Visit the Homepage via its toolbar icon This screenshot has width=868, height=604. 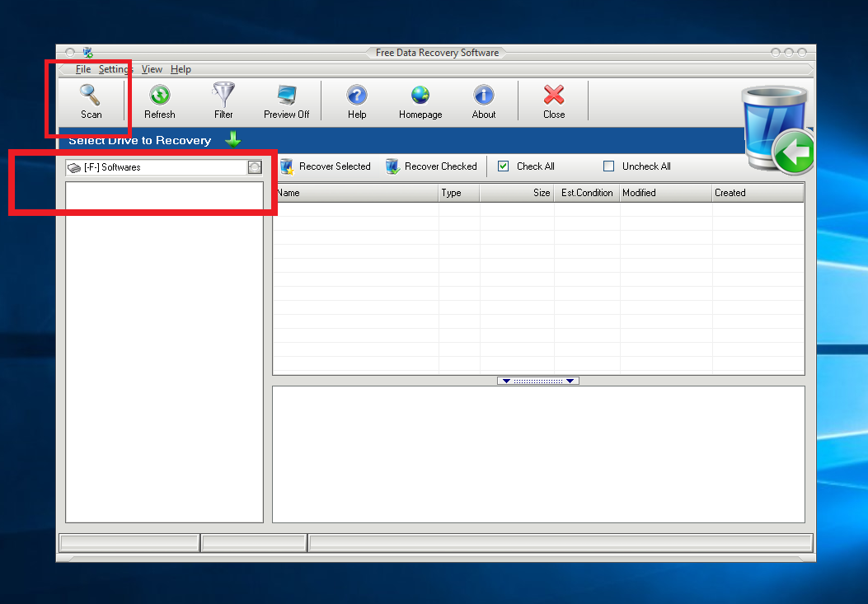pos(420,101)
